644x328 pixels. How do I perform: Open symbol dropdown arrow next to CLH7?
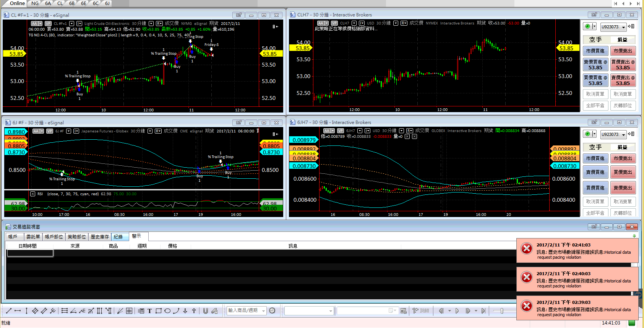pos(354,23)
